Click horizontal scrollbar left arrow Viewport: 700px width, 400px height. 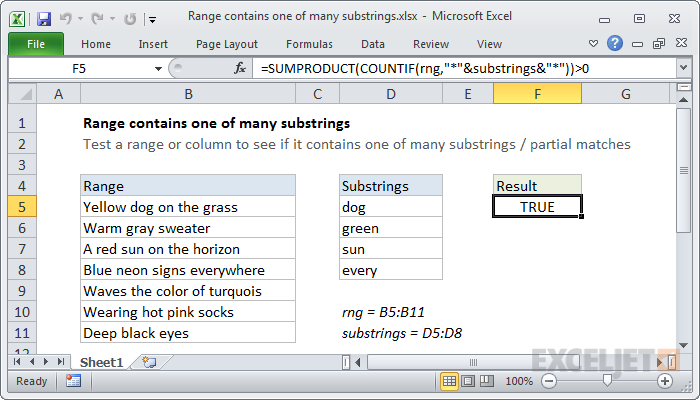[x=358, y=362]
